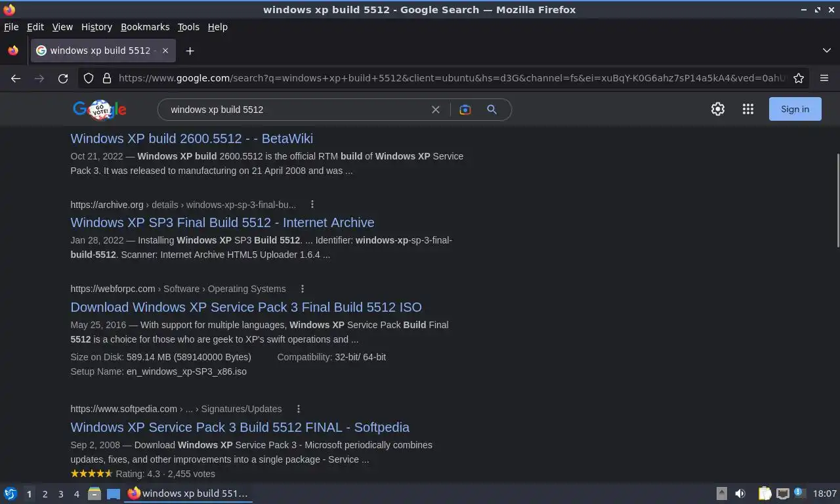Click the 'Rating: 4.3 · 2,455 votes' text
This screenshot has width=840, height=504.
[165, 474]
